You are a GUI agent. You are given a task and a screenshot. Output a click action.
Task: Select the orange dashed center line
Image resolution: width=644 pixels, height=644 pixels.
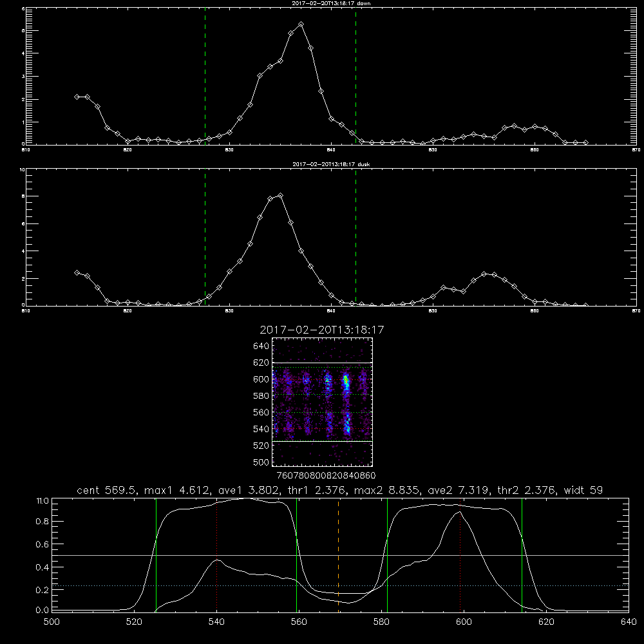click(339, 555)
